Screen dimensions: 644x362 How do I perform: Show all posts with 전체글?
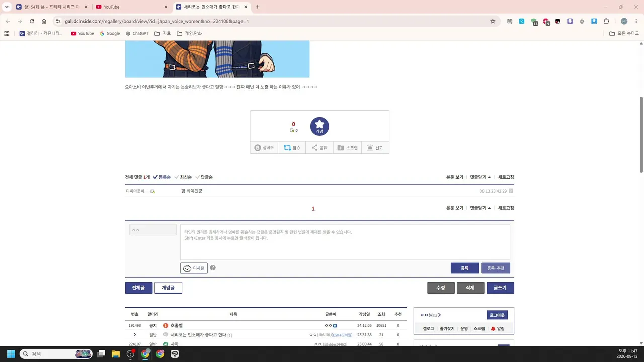click(x=138, y=288)
